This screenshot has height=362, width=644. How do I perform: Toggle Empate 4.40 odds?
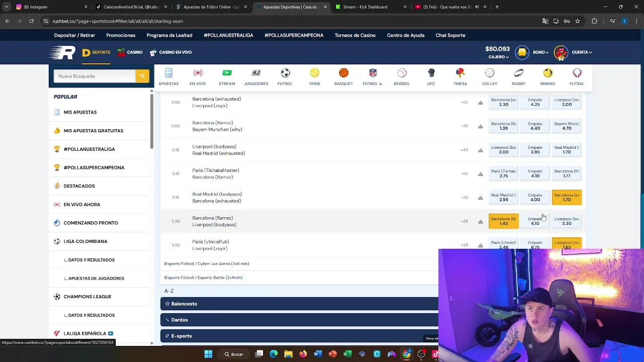click(x=535, y=126)
